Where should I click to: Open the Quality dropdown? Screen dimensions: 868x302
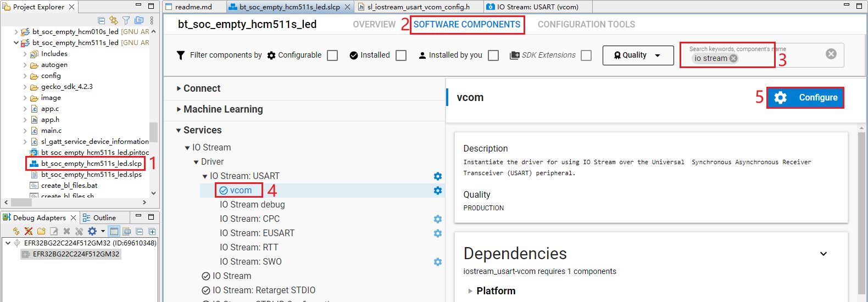click(638, 55)
